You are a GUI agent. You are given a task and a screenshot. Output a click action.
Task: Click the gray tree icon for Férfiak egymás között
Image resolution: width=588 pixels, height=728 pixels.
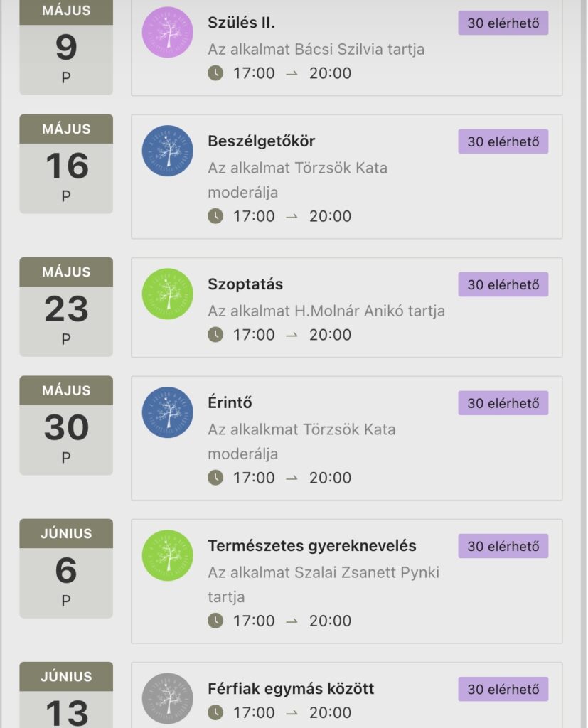pos(167,698)
